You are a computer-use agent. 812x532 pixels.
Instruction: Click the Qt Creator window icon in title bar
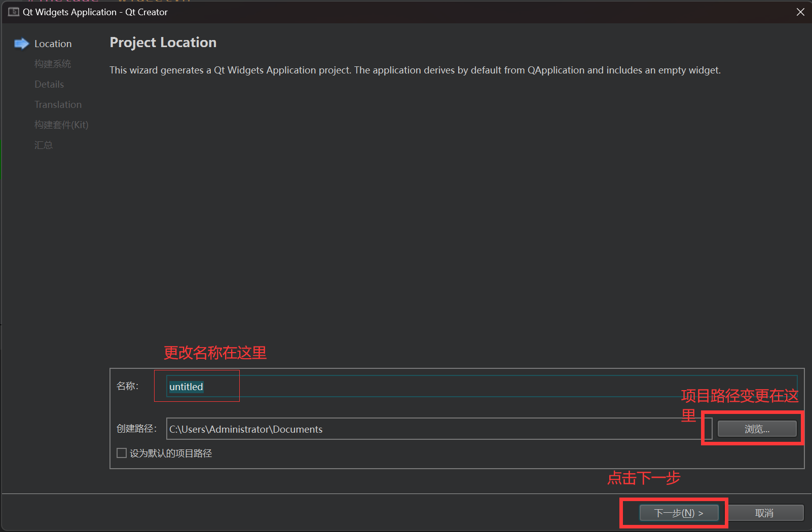(x=14, y=12)
